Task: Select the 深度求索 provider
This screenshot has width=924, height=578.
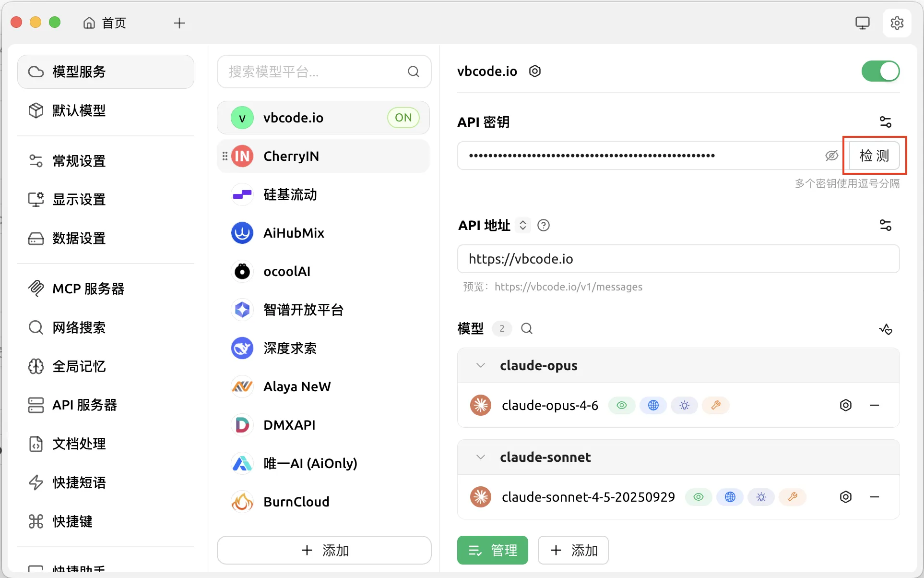Action: point(323,348)
